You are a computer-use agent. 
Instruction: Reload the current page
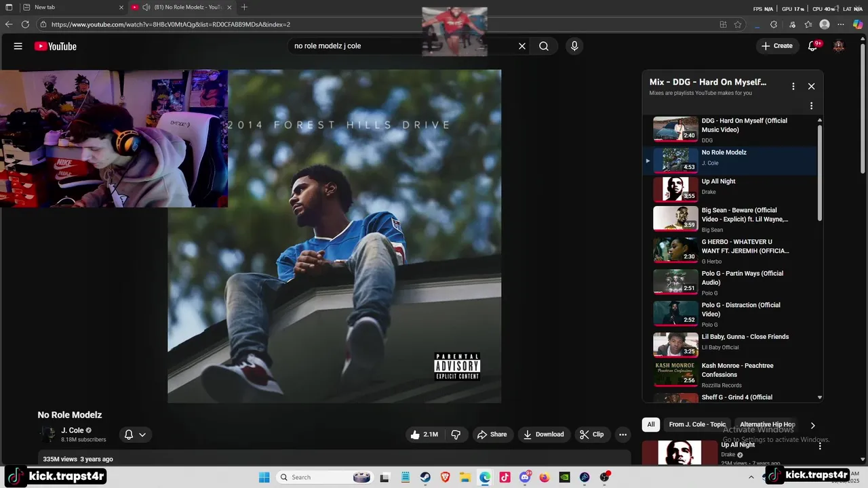[25, 24]
